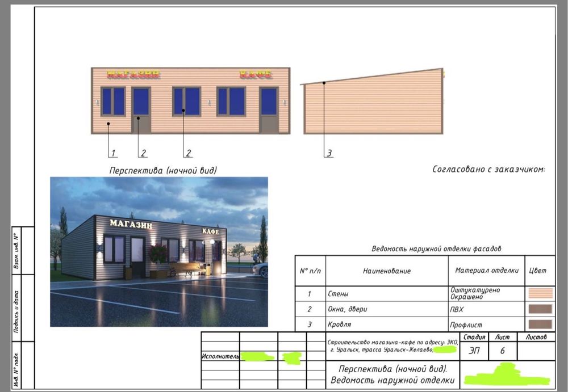Select the 'Кровля' table cell
This screenshot has width=568, height=392.
(387, 324)
